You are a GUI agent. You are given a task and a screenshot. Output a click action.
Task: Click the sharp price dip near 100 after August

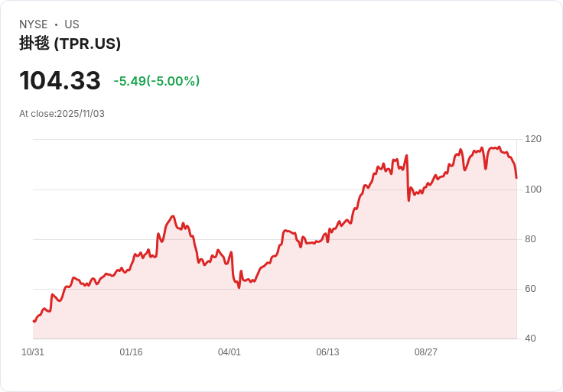[408, 200]
